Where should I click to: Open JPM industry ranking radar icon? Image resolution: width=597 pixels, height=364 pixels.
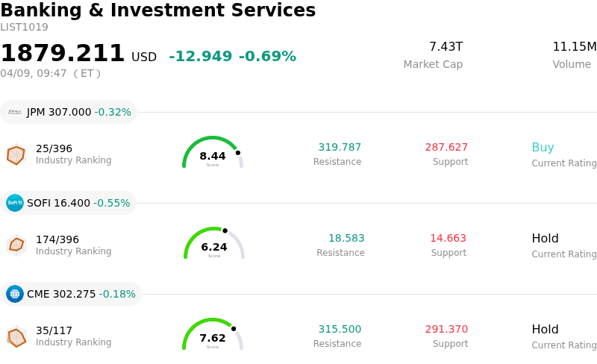click(16, 154)
